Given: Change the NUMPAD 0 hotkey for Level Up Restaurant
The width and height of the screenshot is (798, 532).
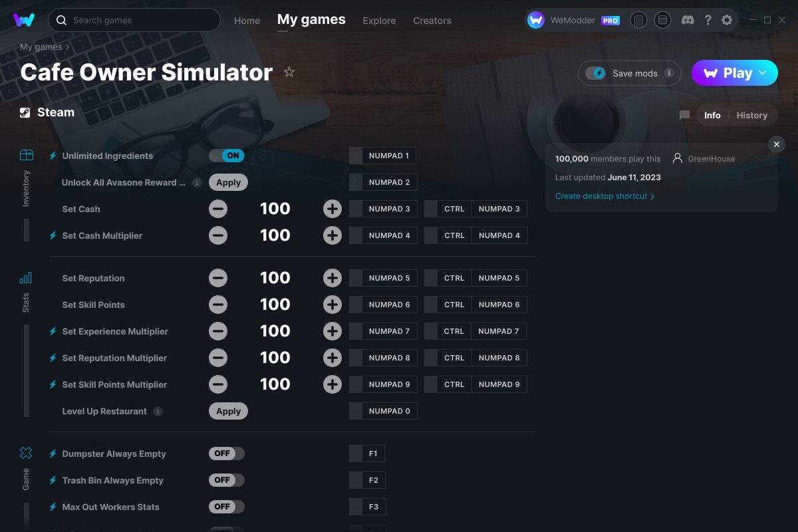Looking at the screenshot, I should tap(383, 411).
